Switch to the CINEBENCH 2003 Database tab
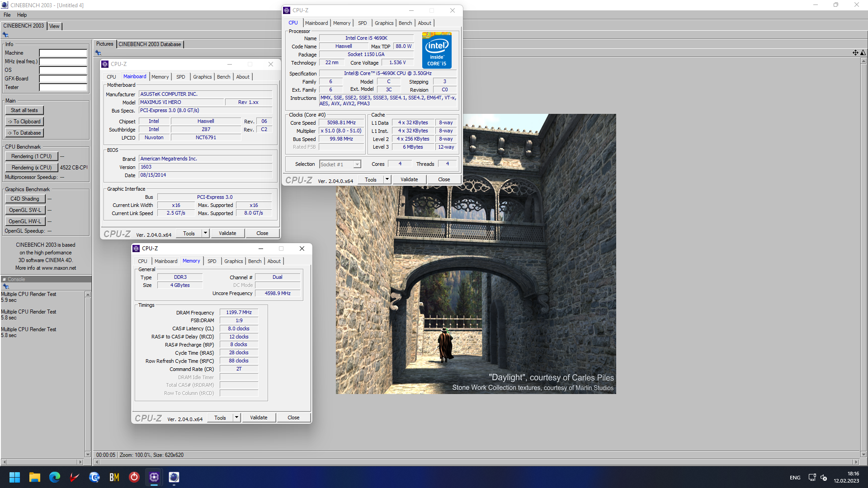This screenshot has height=488, width=868. [x=150, y=44]
